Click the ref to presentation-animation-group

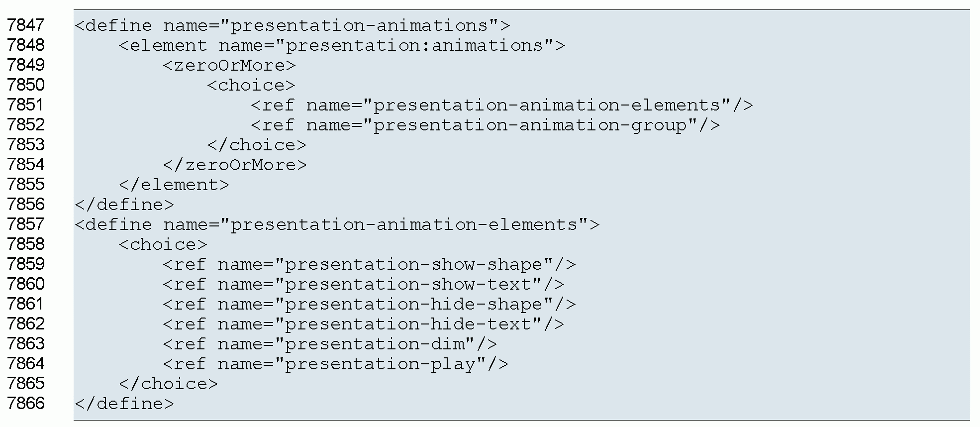point(485,125)
